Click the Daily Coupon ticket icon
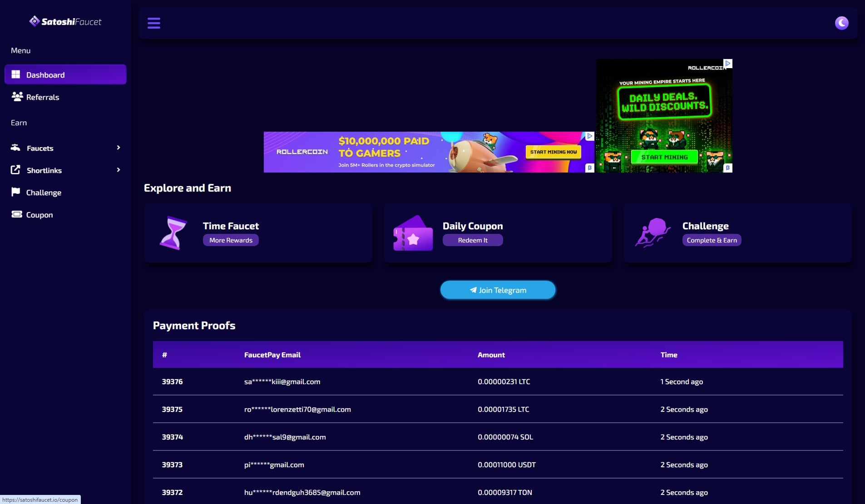This screenshot has height=504, width=865. [413, 233]
